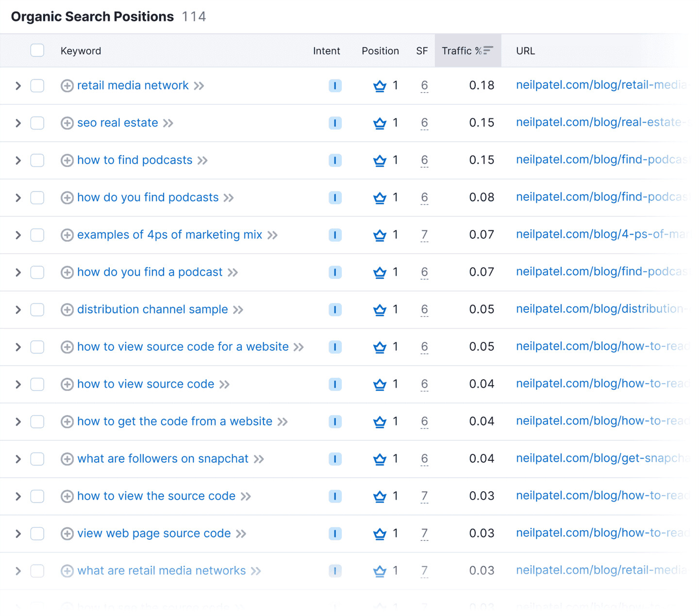Click the add icon beside 'what are retail media networks'

click(x=67, y=571)
